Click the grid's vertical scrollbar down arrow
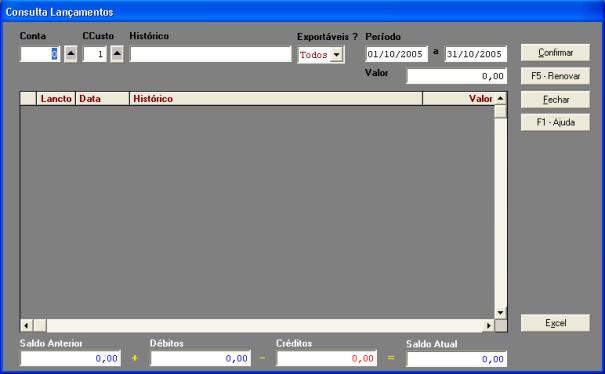605x374 pixels. click(x=500, y=313)
